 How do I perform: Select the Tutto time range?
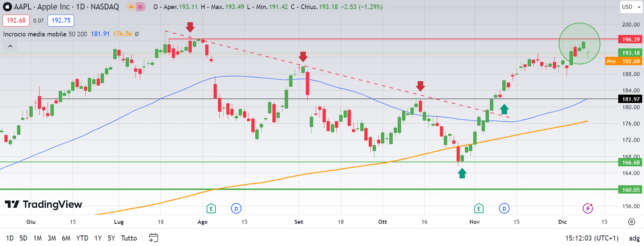click(129, 238)
